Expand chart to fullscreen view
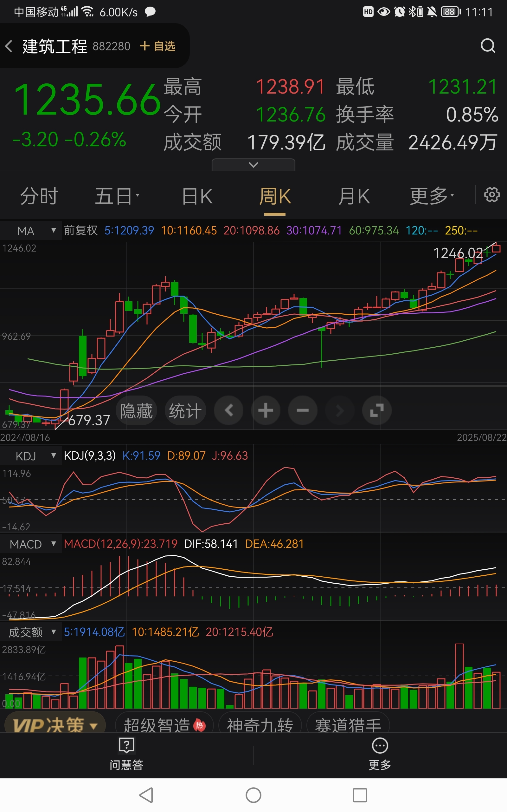 (x=376, y=410)
